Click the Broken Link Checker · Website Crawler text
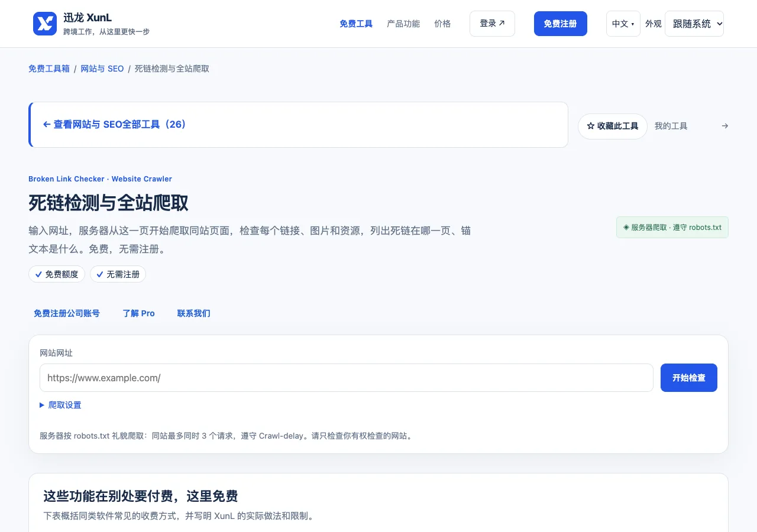757x532 pixels. tap(100, 179)
